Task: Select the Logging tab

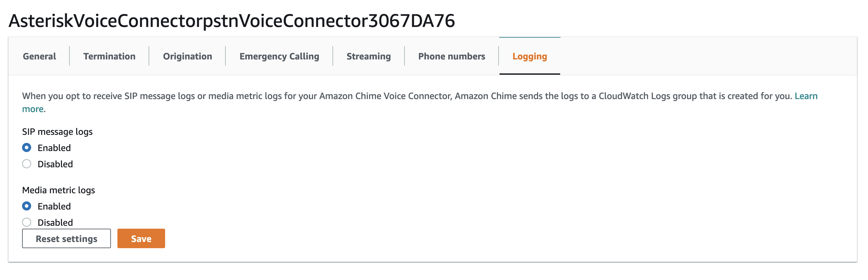Action: tap(529, 56)
